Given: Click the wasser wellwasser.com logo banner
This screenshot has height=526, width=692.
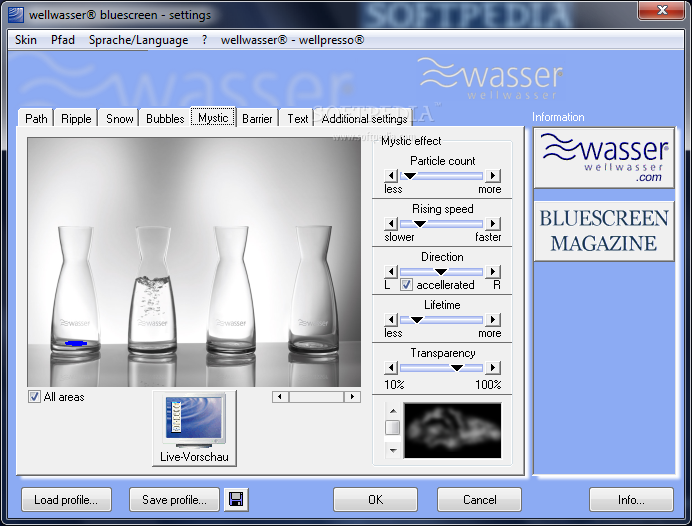Looking at the screenshot, I should point(604,158).
